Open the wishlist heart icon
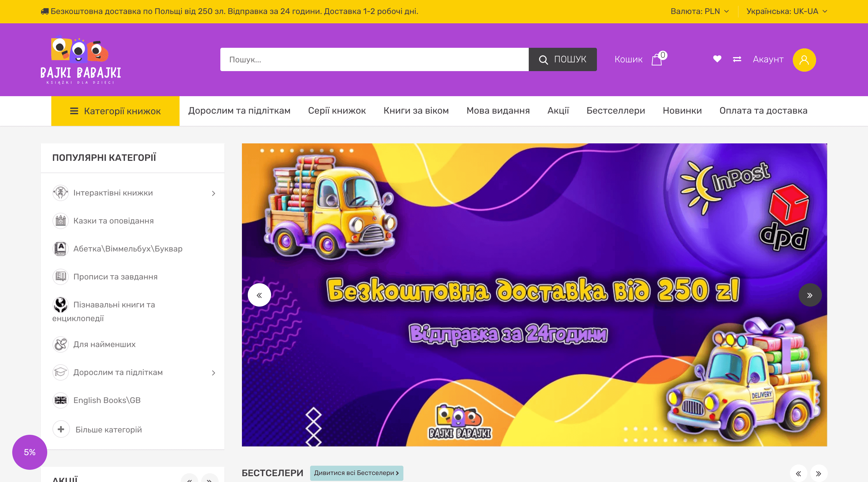868x482 pixels. 717,59
